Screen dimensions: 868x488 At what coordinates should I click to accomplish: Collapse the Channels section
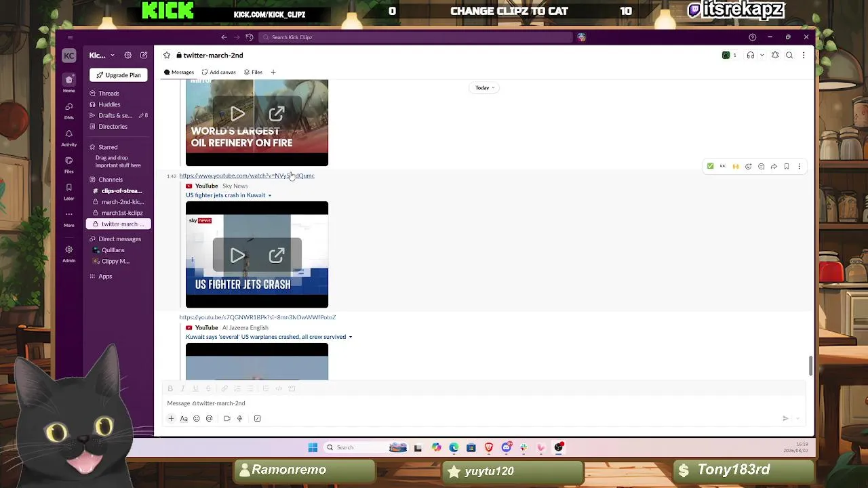pyautogui.click(x=111, y=180)
